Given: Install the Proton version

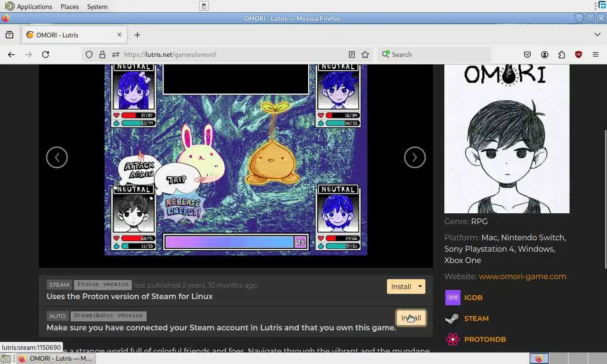Looking at the screenshot, I should coord(401,286).
